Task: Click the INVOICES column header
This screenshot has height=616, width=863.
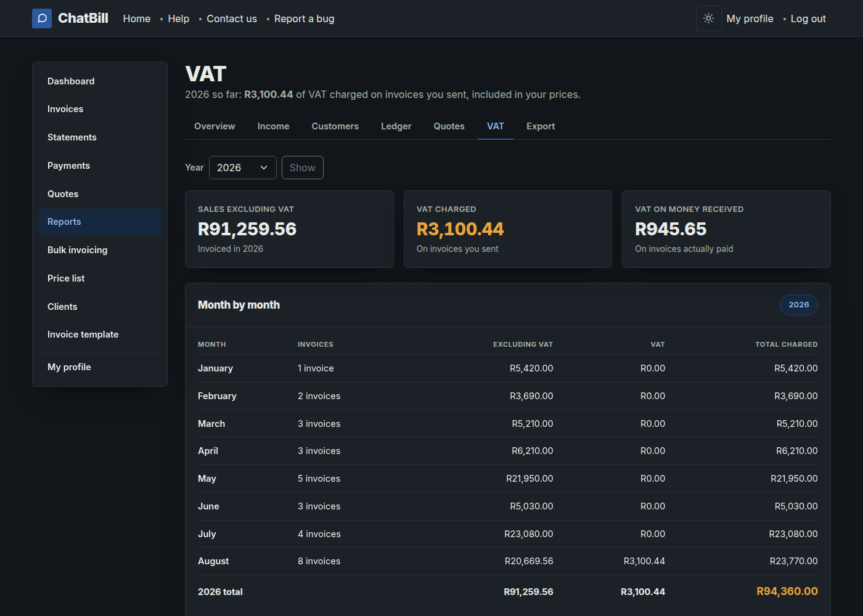Action: 316,344
